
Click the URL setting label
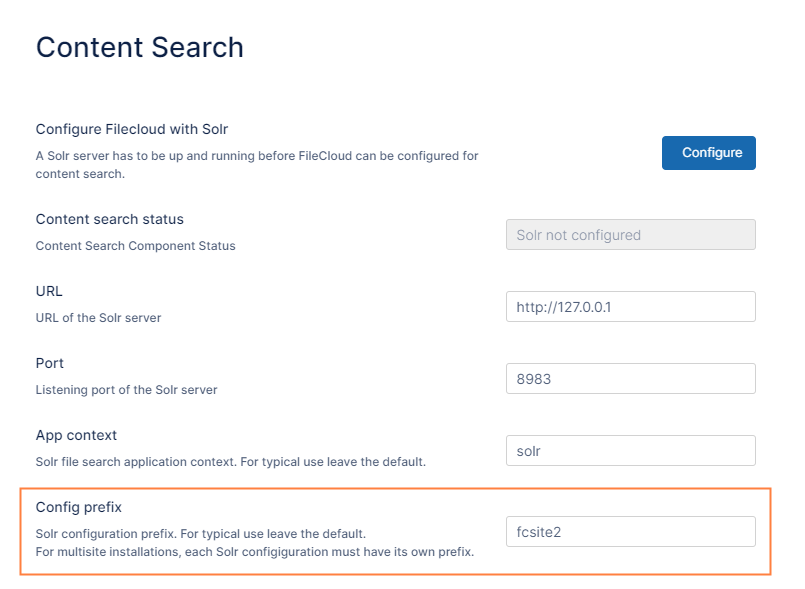click(x=49, y=291)
